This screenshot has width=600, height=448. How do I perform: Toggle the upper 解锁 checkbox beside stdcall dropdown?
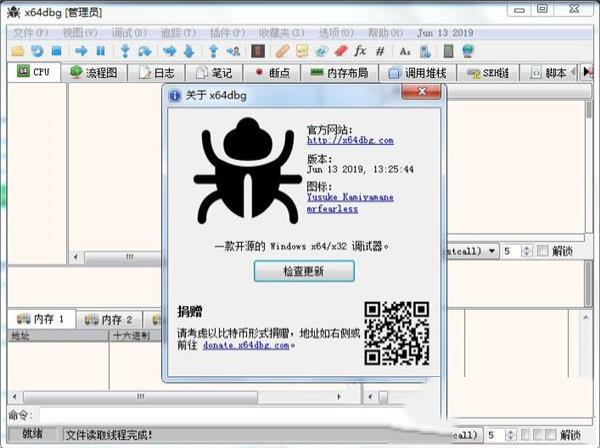coord(542,251)
